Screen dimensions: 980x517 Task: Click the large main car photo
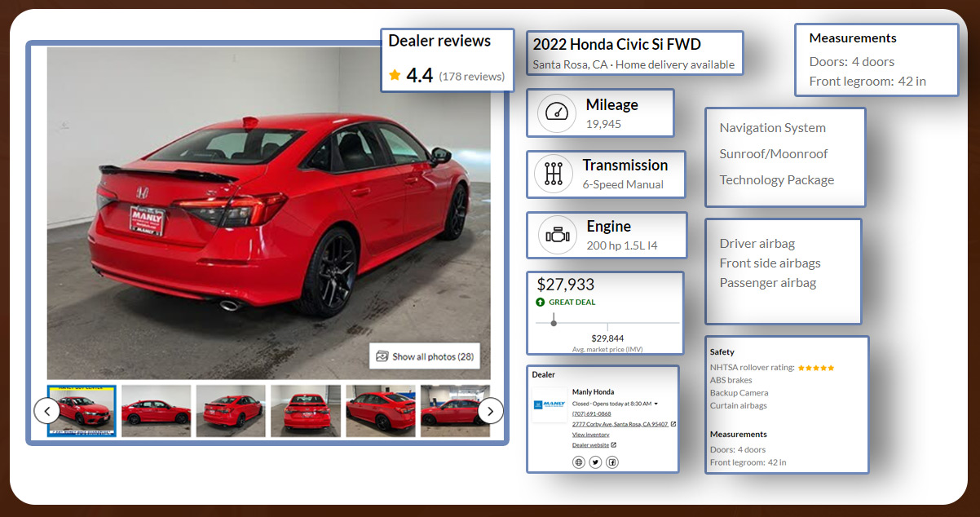click(x=268, y=213)
